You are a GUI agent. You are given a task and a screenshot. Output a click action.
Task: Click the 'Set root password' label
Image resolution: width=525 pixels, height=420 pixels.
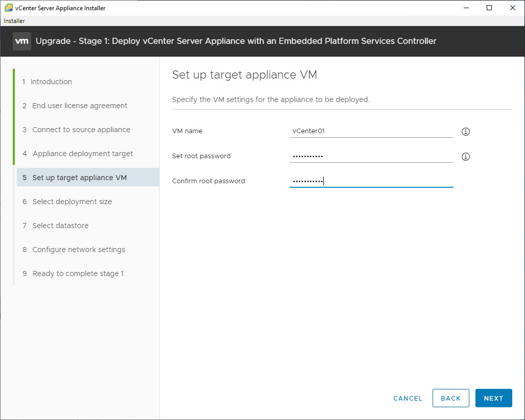(x=201, y=156)
